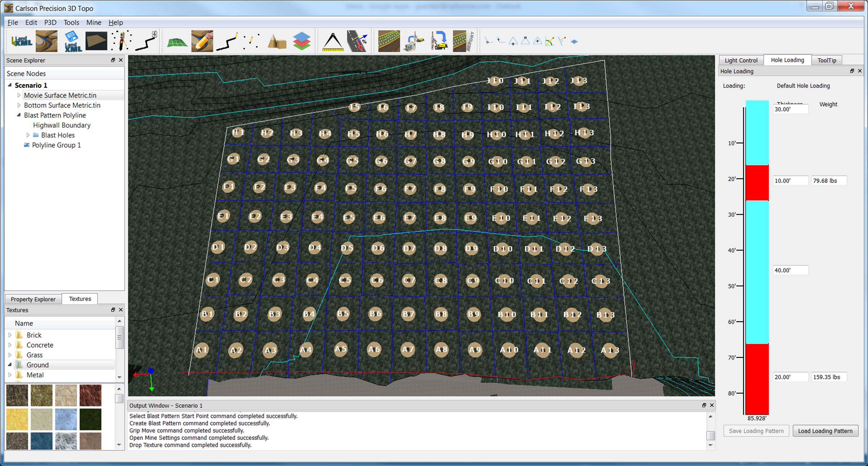
Task: Click the 40.00' thickness field
Action: point(791,270)
